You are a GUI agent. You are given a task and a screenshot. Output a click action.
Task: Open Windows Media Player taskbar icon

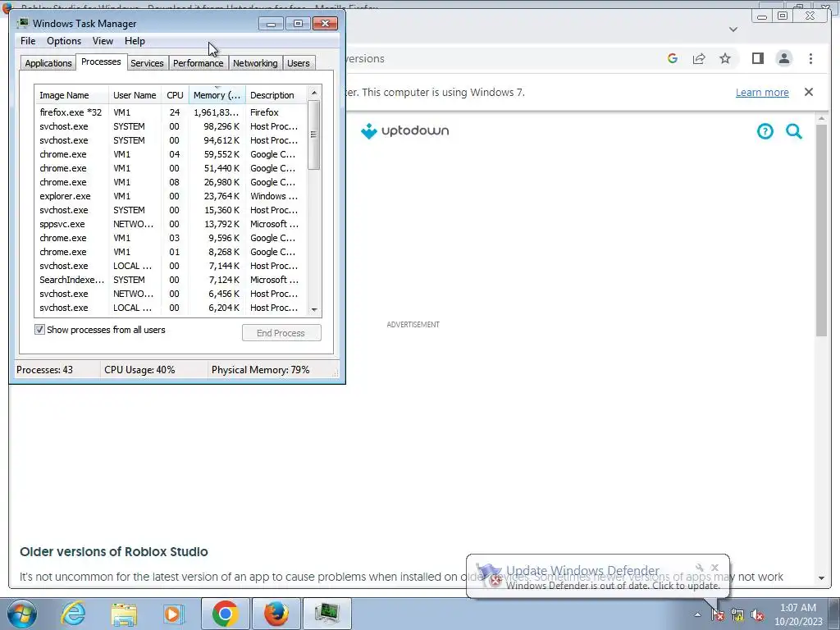point(174,614)
